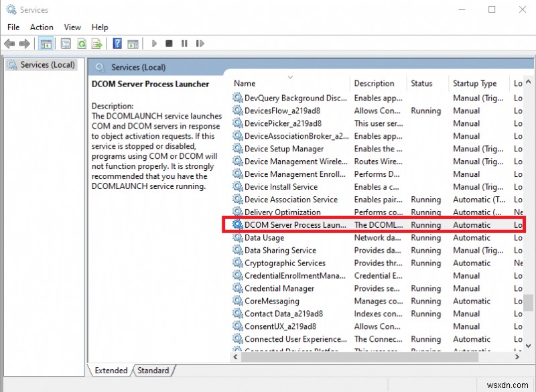Open the File menu

[13, 27]
